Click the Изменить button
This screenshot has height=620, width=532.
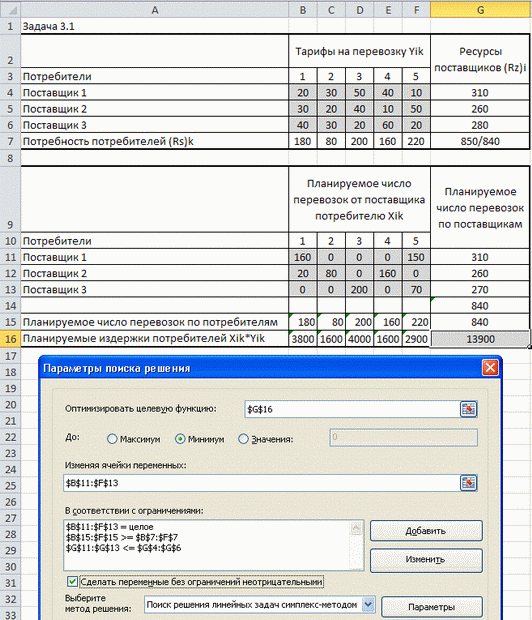coord(426,560)
